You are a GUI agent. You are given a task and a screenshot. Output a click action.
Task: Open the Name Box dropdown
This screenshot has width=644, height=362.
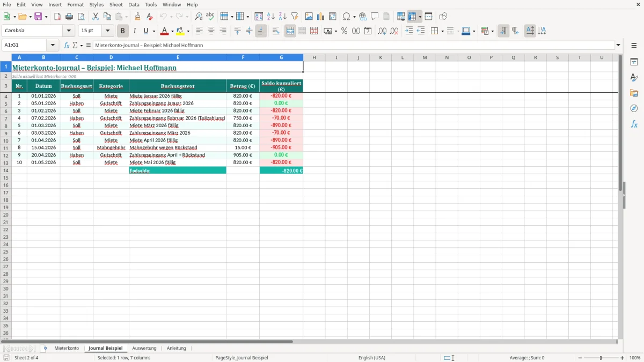pos(52,46)
